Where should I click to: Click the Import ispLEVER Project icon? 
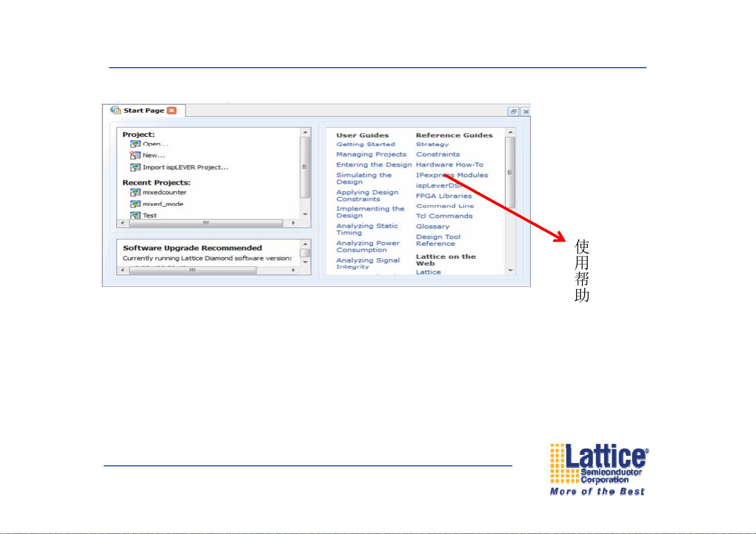click(x=135, y=167)
